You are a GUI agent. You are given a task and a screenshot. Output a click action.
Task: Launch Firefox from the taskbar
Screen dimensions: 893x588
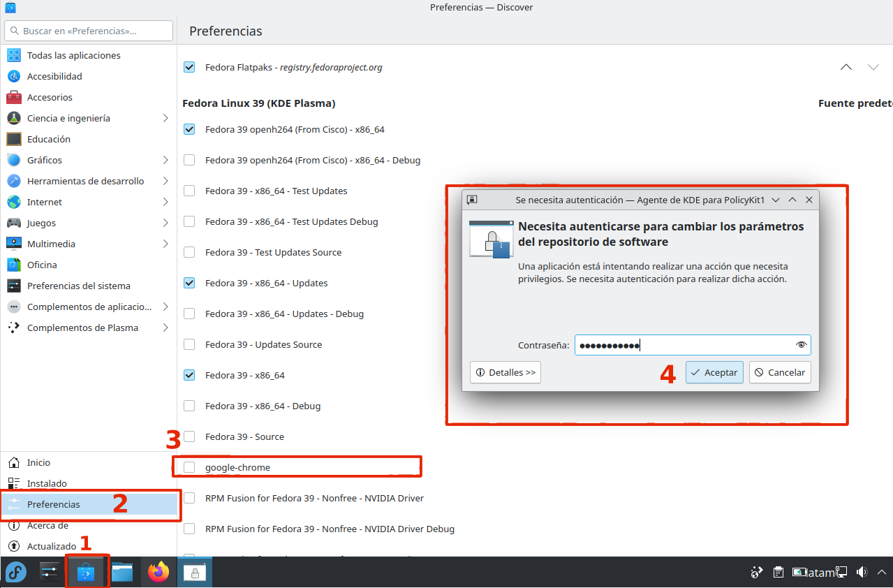point(158,573)
